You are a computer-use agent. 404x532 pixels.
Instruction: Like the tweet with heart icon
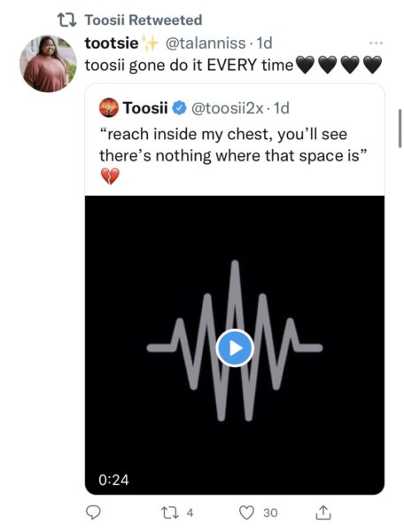tap(246, 512)
